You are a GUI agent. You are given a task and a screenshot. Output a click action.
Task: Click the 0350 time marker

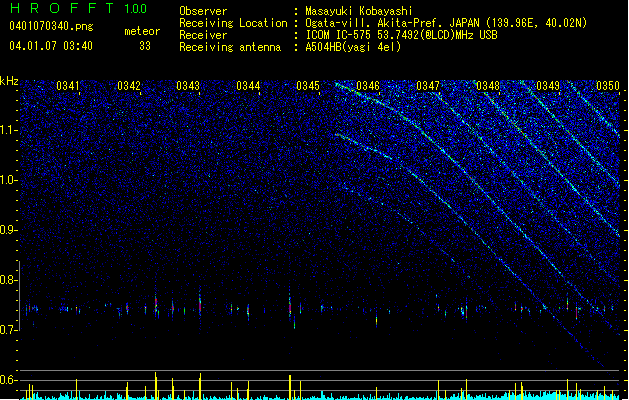tap(608, 86)
